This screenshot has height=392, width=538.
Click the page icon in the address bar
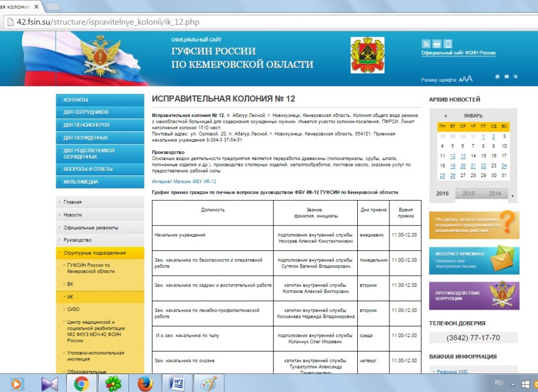11,22
